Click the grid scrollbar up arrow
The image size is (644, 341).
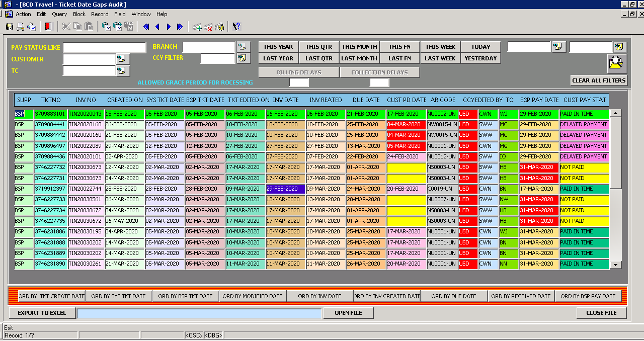click(x=616, y=114)
